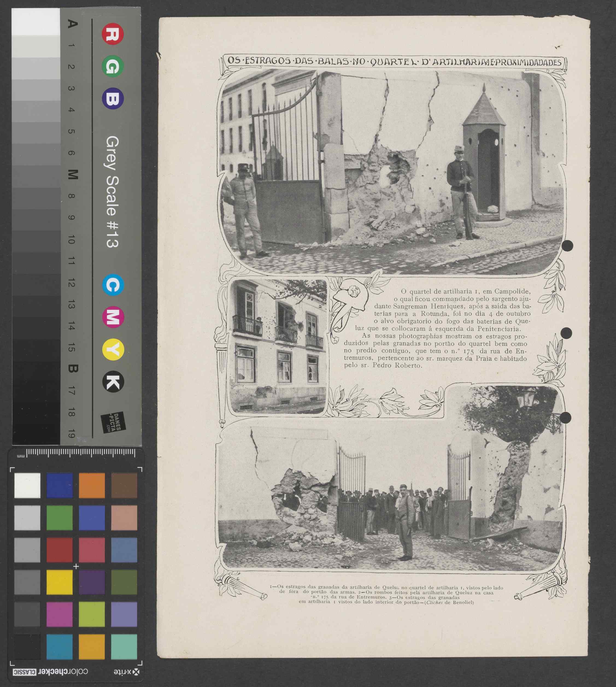Pick the cyan patch in the bottom row
Screen dimensions: 616x687
[x=60, y=647]
